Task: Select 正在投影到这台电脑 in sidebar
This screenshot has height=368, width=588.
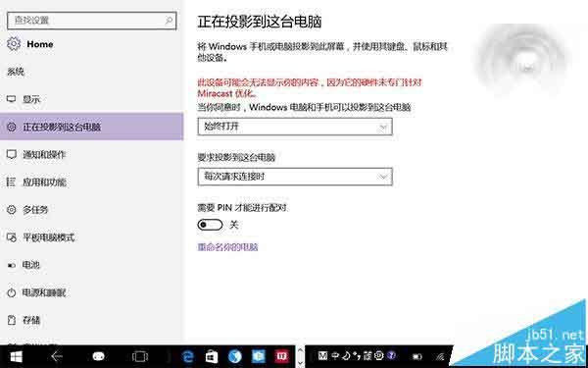Action: (92, 127)
